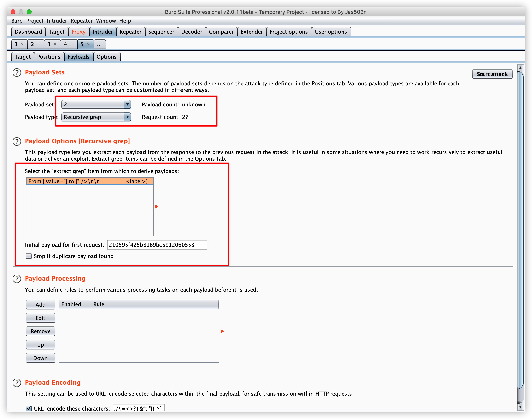Select the extract grep list item
The height and width of the screenshot is (419, 532).
(x=90, y=181)
